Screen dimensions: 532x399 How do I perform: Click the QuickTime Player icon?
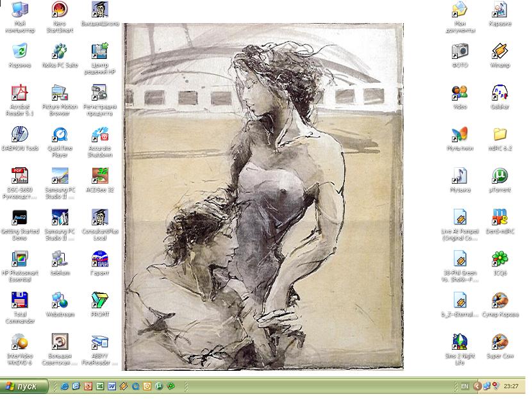click(x=60, y=135)
